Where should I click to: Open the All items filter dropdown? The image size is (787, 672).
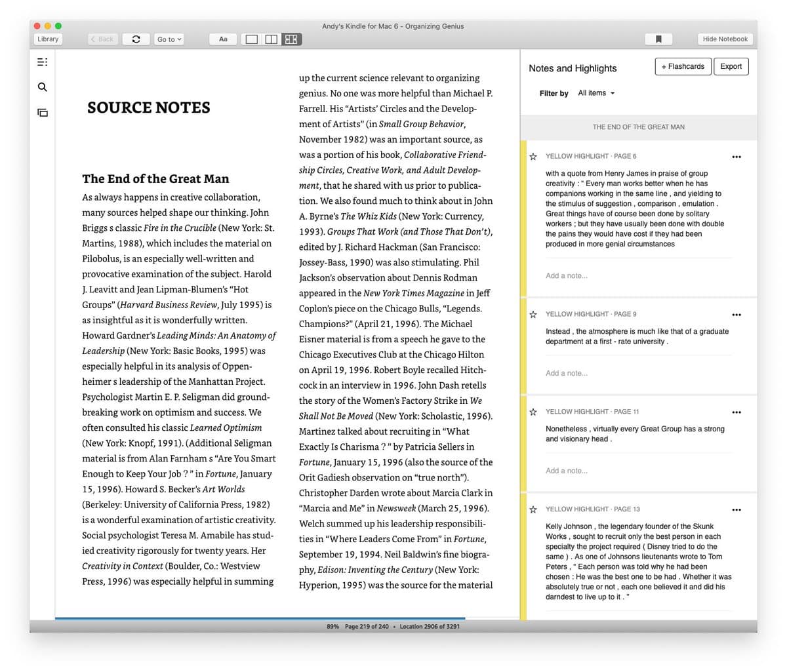(x=594, y=92)
